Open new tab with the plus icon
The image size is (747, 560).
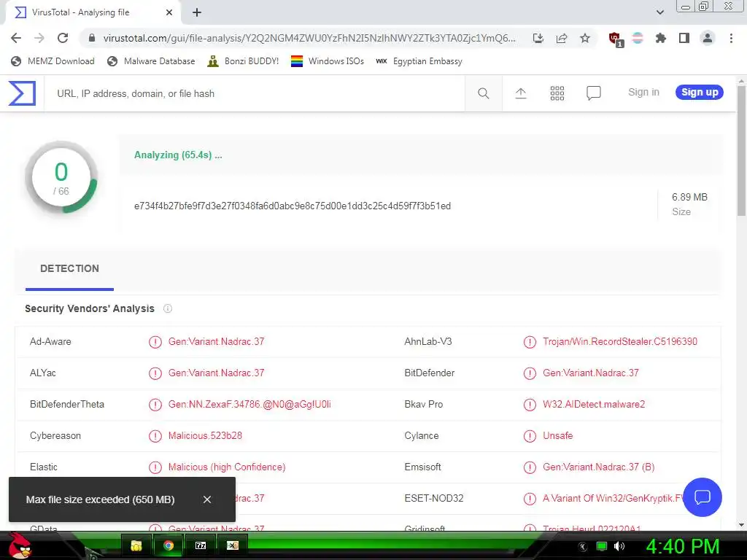[x=197, y=13]
